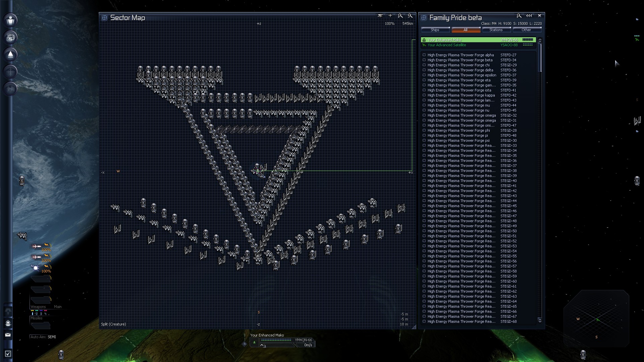Select the Other filter button
This screenshot has height=362, width=644.
tap(526, 30)
